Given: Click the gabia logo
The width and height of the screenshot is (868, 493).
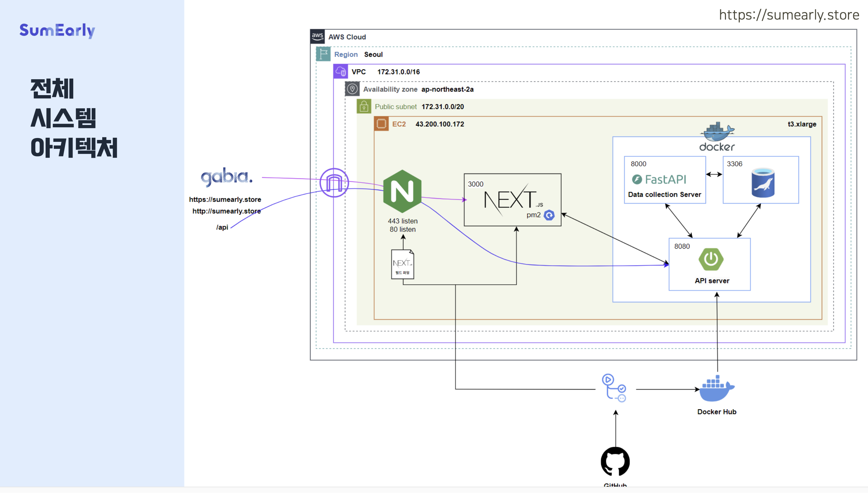Looking at the screenshot, I should (226, 177).
